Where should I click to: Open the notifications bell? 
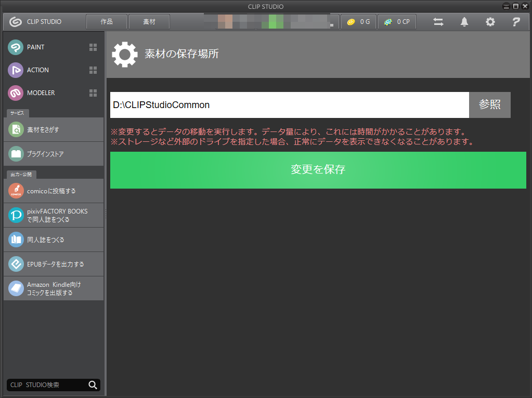[x=464, y=22]
